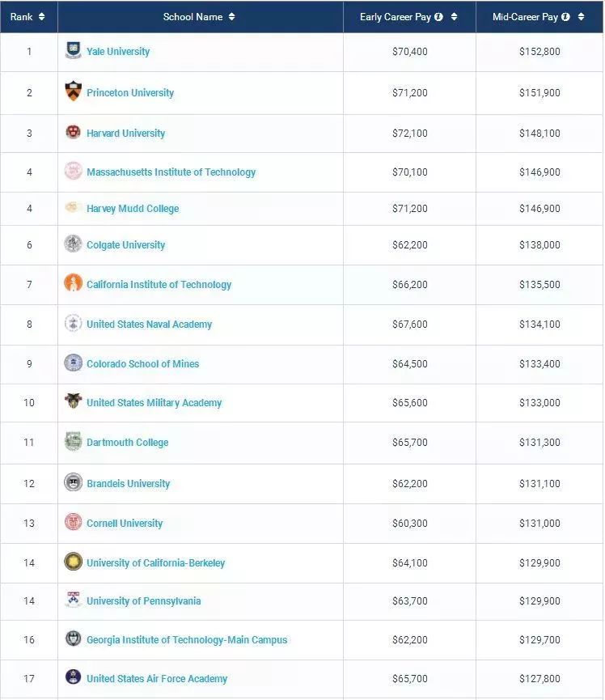Sort the table by Rank arrows

click(42, 17)
